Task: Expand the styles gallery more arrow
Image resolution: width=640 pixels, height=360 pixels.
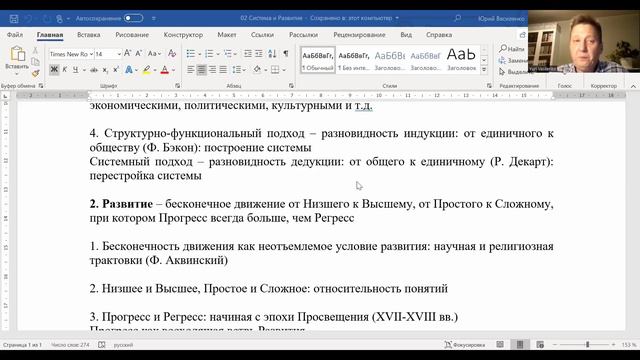Action: point(484,70)
